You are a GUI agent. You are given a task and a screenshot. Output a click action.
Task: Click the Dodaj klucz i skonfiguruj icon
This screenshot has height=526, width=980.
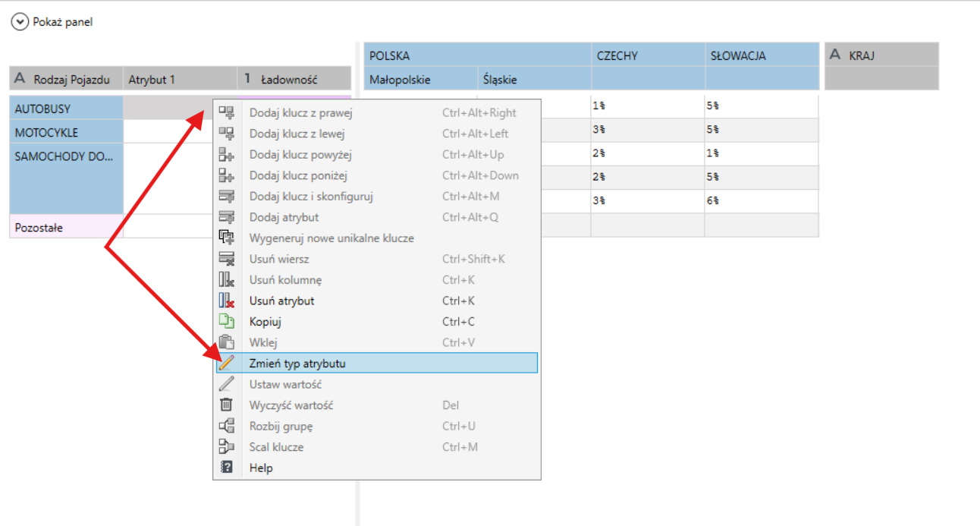tap(226, 197)
